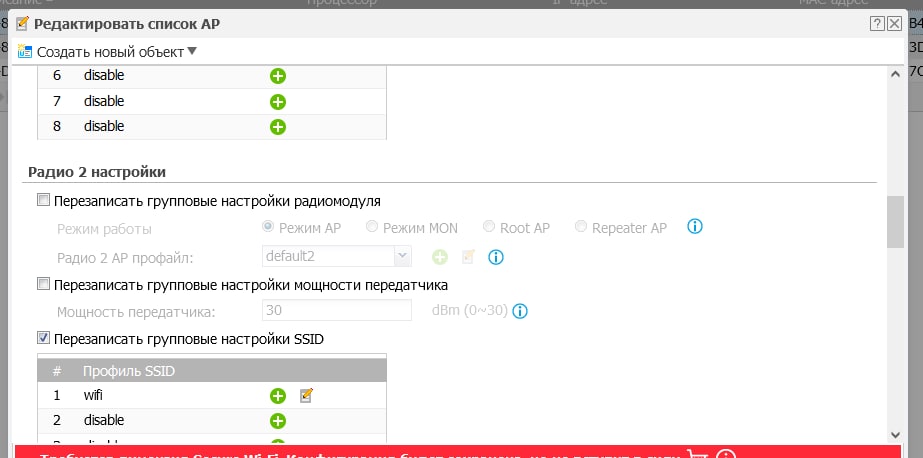Add SSID profile to row 2 disable
This screenshot has height=458, width=923.
click(x=278, y=421)
